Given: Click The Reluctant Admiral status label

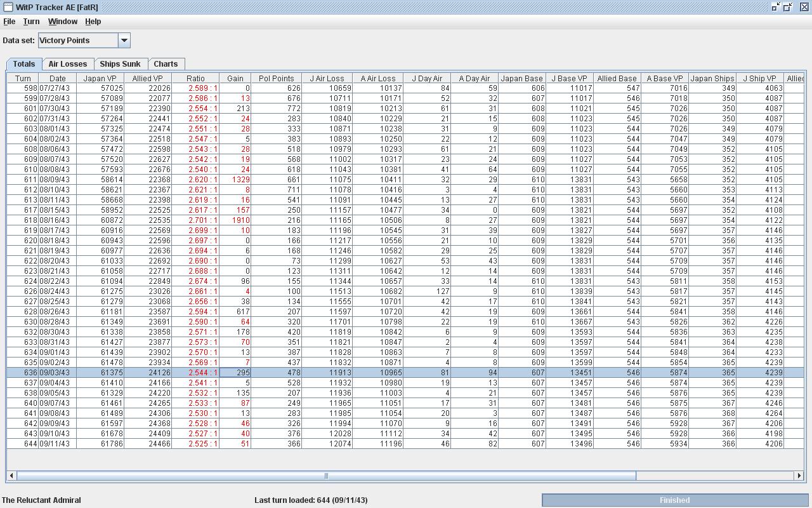Looking at the screenshot, I should point(41,500).
